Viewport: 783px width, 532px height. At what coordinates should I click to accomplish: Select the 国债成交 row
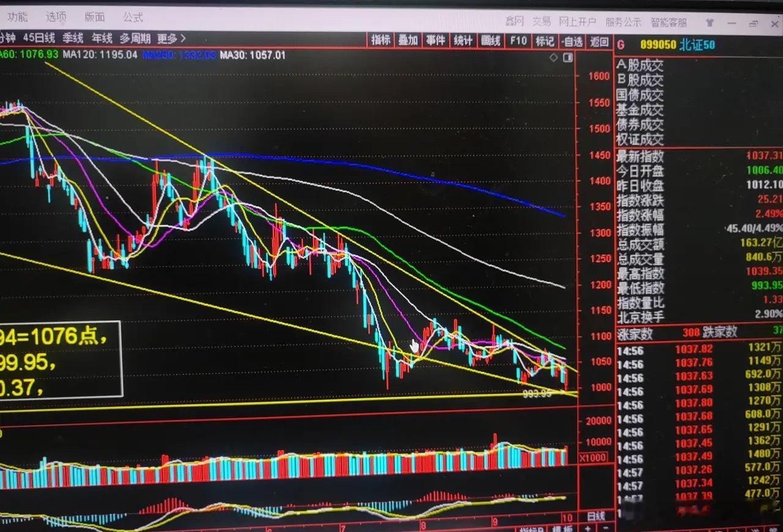(639, 95)
